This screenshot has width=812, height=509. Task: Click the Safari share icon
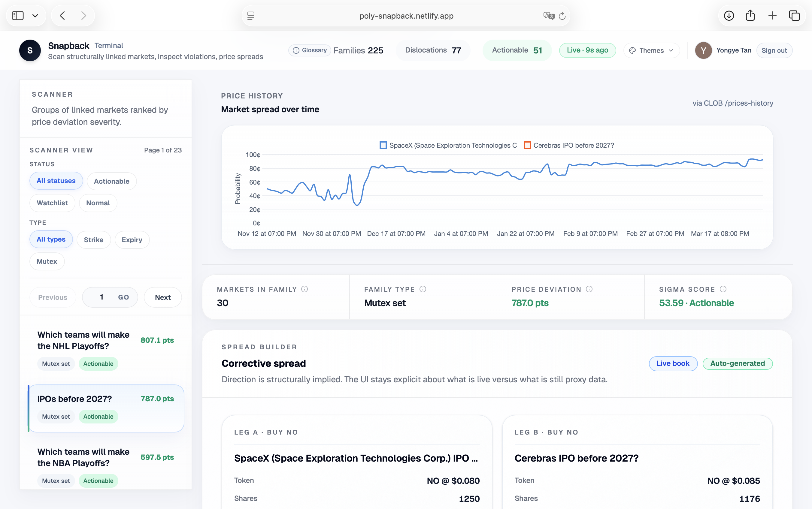coord(750,16)
